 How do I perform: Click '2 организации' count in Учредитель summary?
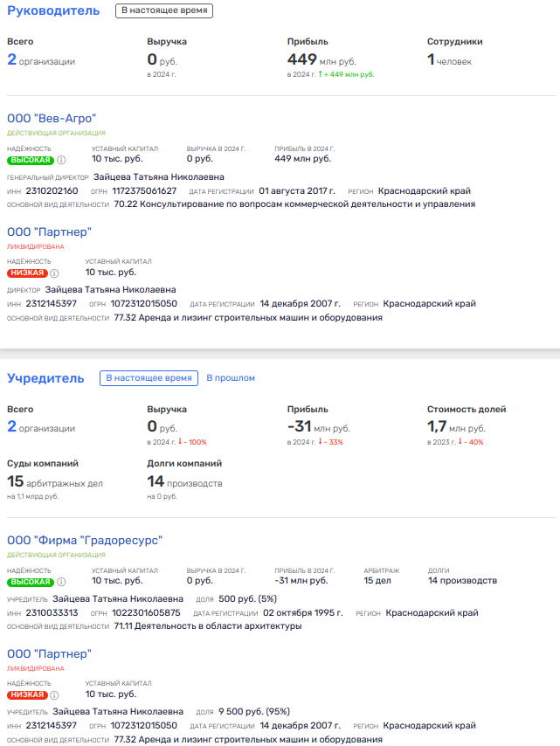pyautogui.click(x=41, y=427)
